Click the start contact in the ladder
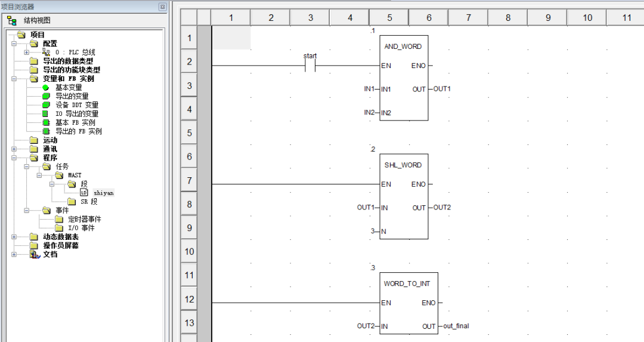Image resolution: width=644 pixels, height=342 pixels. [310, 66]
